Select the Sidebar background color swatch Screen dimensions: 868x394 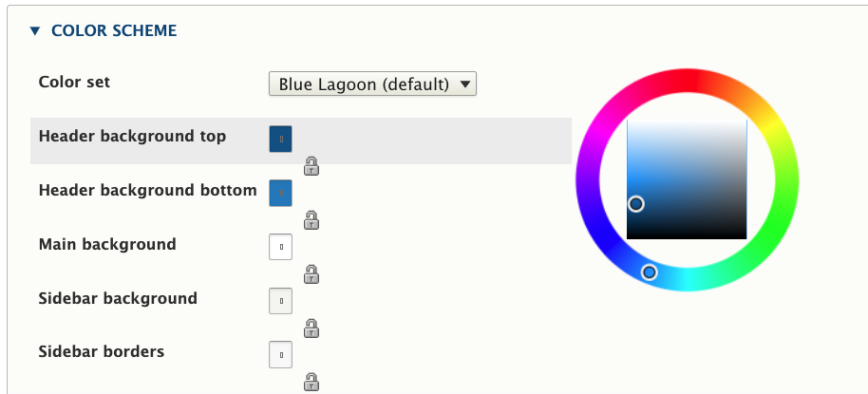281,302
